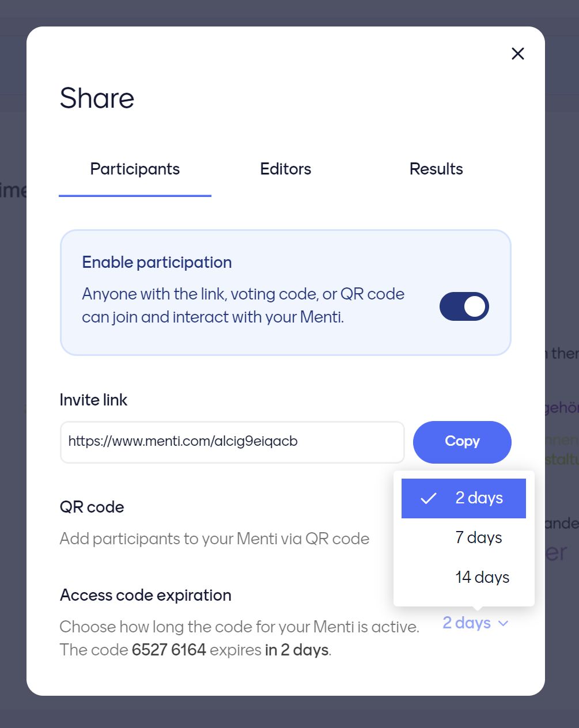Click the QR code section heading
Screen dimensions: 579x728
[92, 507]
